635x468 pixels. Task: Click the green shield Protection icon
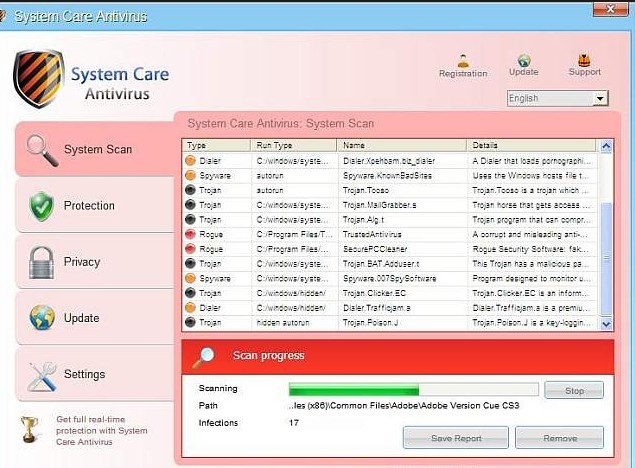pyautogui.click(x=42, y=206)
